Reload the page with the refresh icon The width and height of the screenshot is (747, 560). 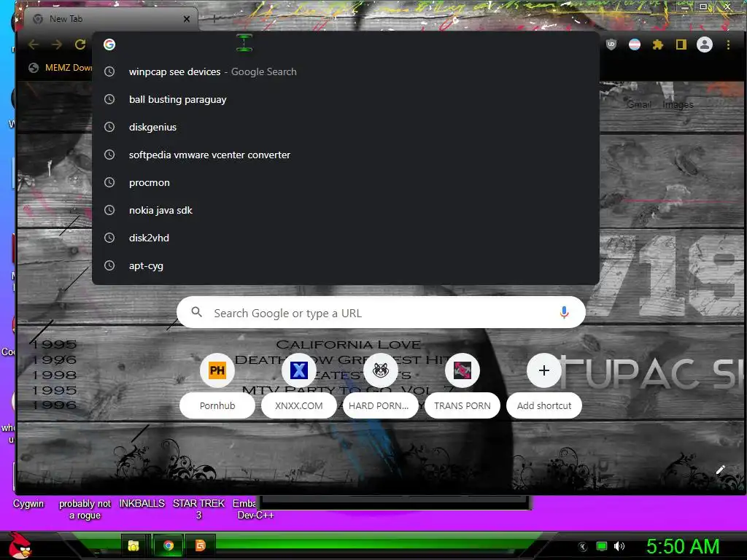(x=80, y=44)
